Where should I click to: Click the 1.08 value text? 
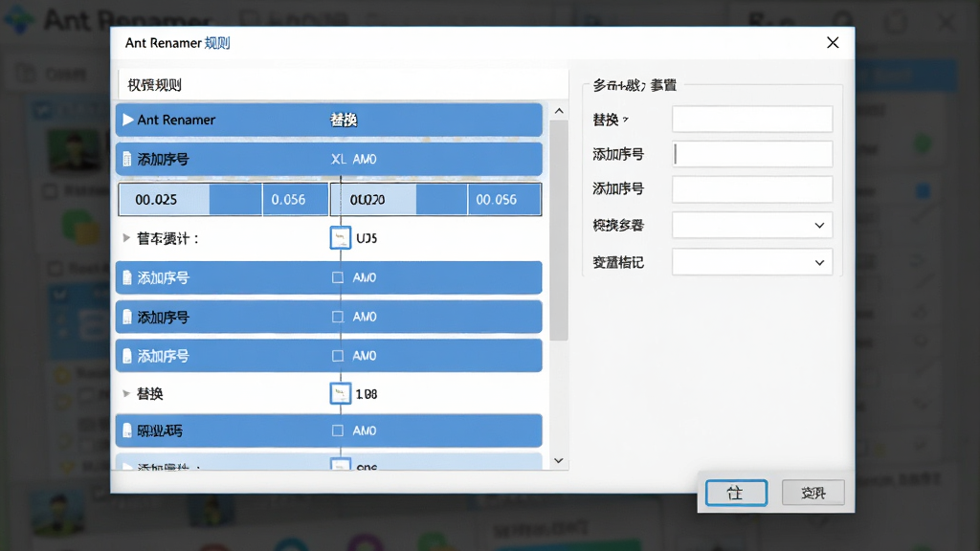coord(367,394)
